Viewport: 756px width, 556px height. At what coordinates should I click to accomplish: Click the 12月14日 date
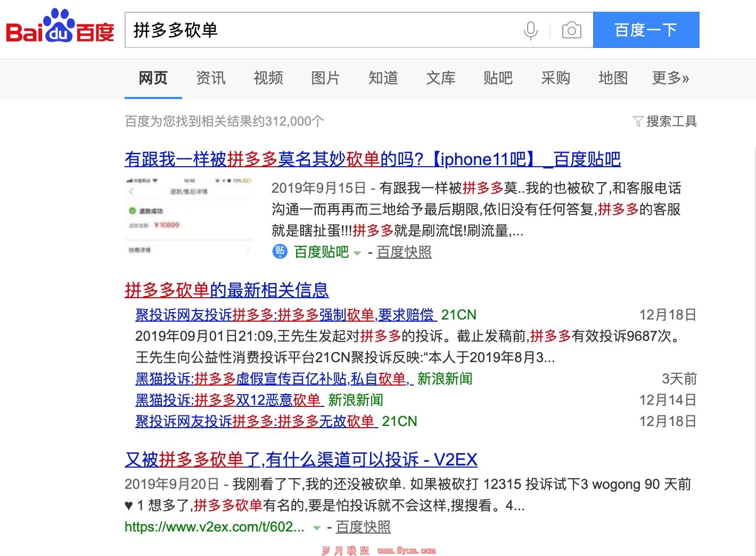668,400
